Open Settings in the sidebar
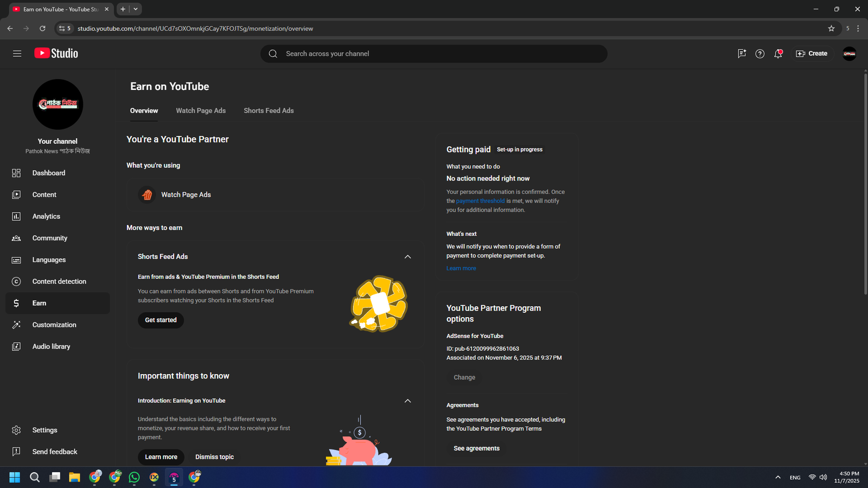Image resolution: width=868 pixels, height=488 pixels. (58, 430)
